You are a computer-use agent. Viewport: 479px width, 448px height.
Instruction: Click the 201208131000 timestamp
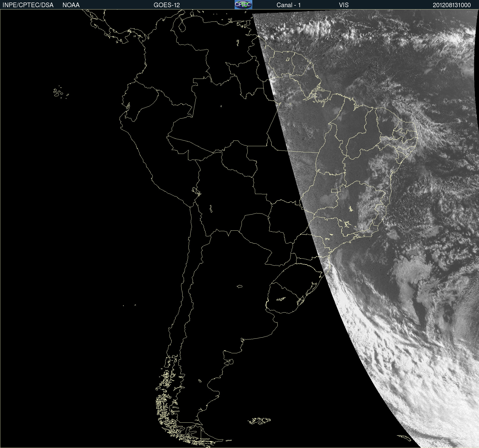(x=452, y=5)
